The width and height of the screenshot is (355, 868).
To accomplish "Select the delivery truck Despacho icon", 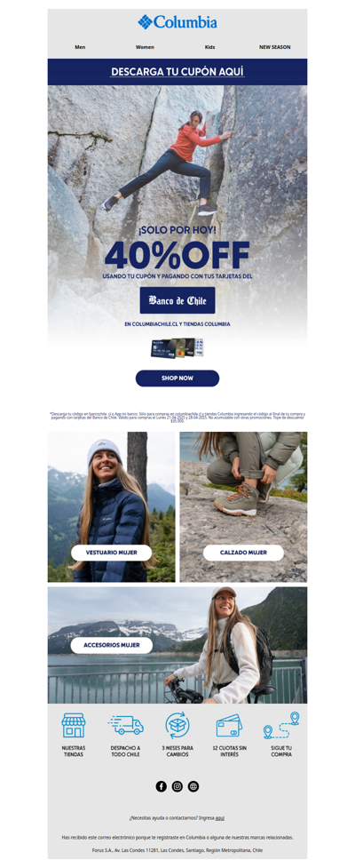I will tap(125, 725).
